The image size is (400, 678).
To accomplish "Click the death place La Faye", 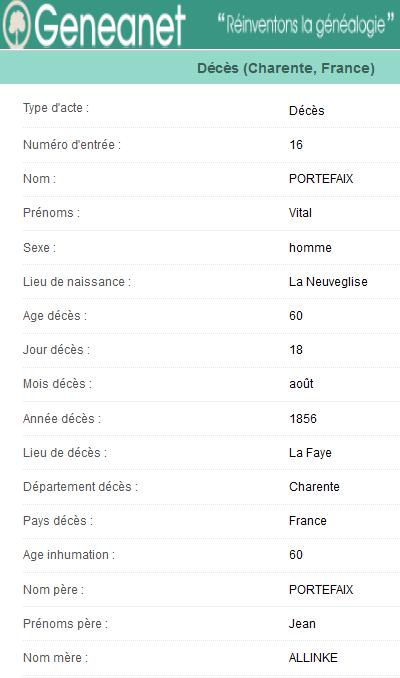I will click(x=310, y=453).
